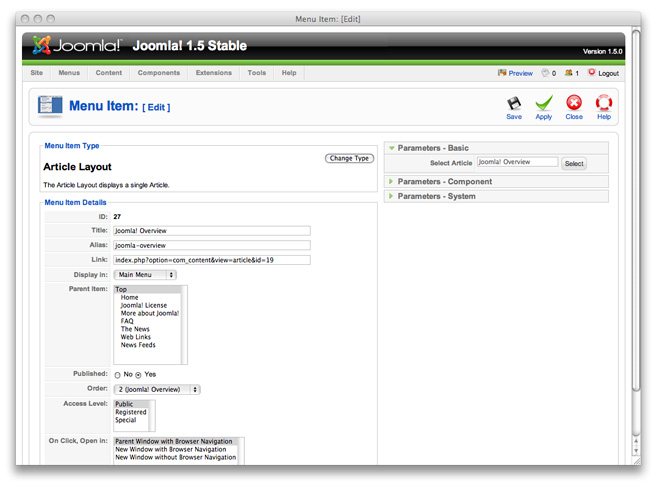Screen dimensions: 662x490
Task: Click the Save floppy disk icon
Action: [x=513, y=103]
